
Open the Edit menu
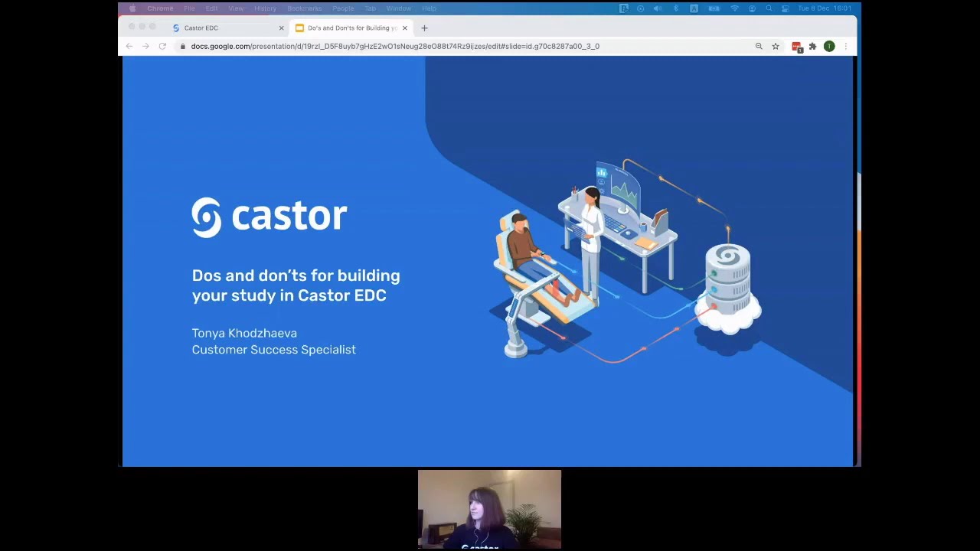pos(211,8)
